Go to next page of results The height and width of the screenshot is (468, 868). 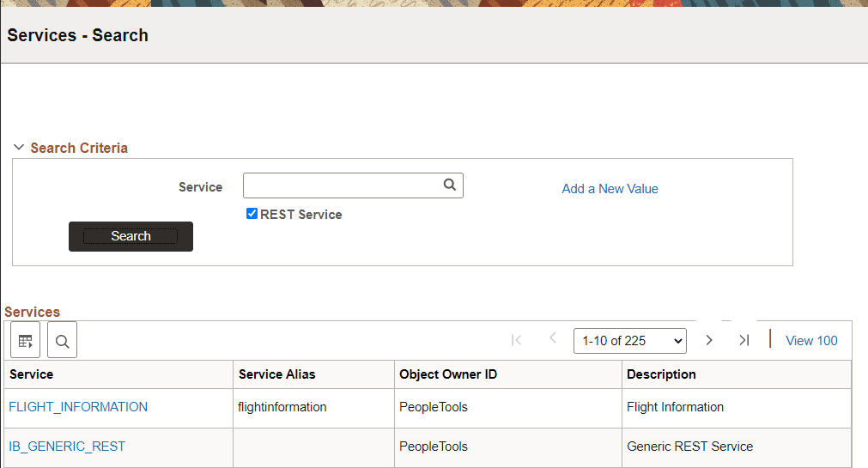pyautogui.click(x=709, y=340)
